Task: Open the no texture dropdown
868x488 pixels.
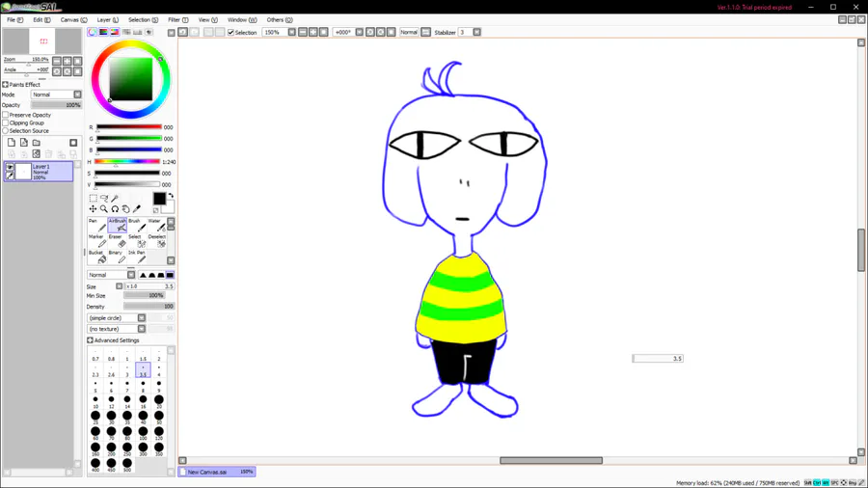Action: tap(142, 329)
